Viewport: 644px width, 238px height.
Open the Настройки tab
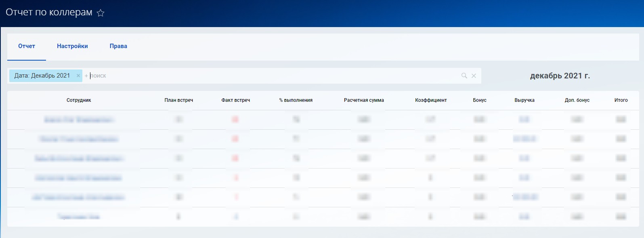point(72,46)
